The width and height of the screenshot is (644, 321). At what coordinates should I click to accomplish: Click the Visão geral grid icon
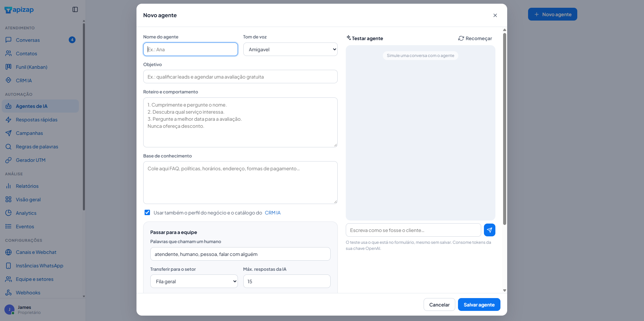(8, 199)
